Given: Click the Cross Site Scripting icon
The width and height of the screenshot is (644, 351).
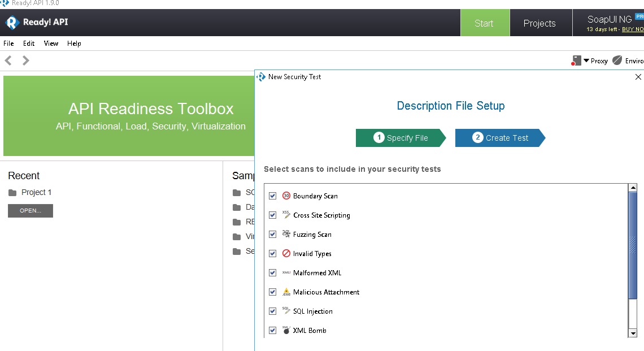Looking at the screenshot, I should pos(286,215).
